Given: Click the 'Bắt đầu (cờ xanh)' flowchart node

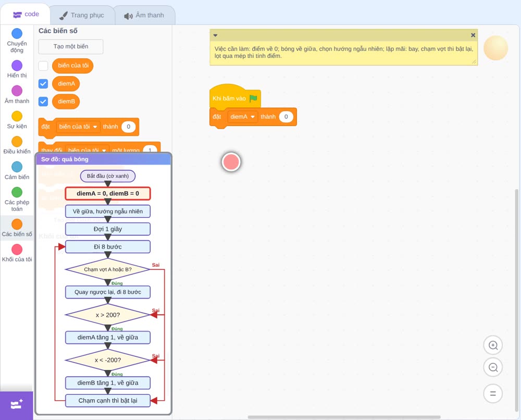Looking at the screenshot, I should click(x=108, y=176).
